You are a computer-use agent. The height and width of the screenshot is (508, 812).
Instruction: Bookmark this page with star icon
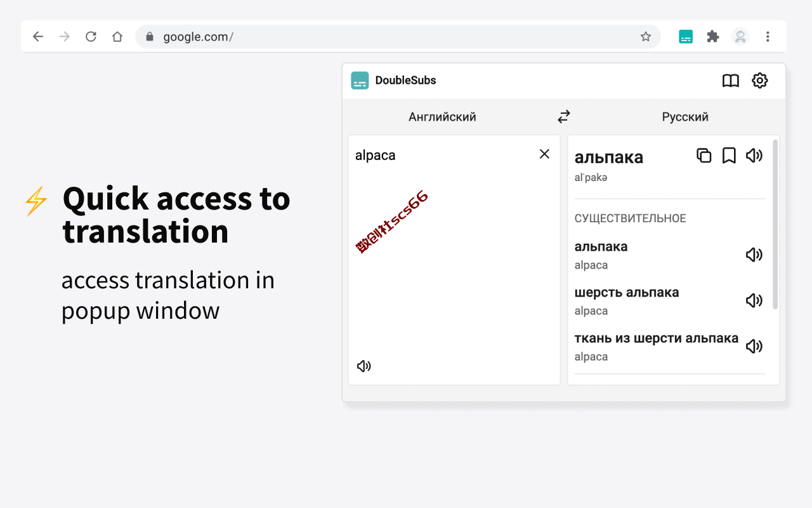coord(646,37)
